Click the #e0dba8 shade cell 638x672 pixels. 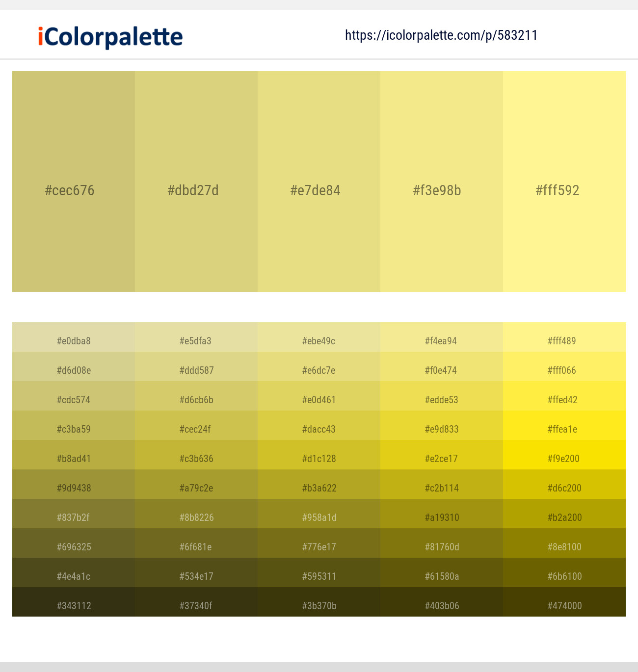click(x=74, y=340)
